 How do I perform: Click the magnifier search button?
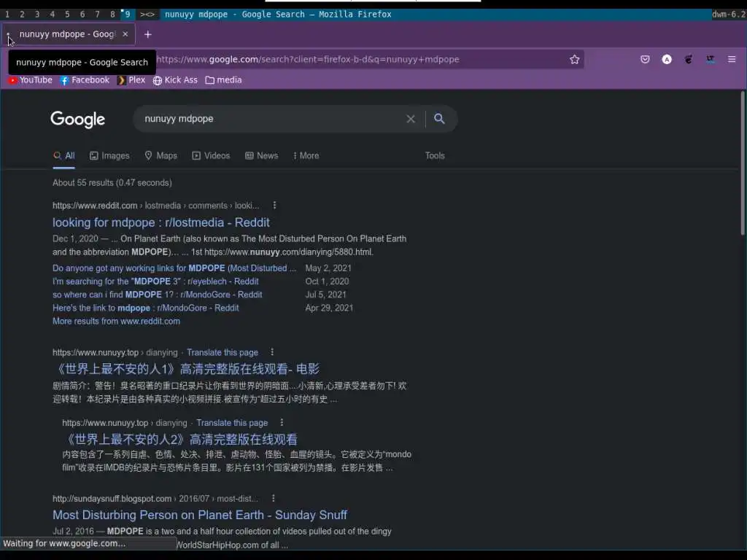tap(439, 119)
